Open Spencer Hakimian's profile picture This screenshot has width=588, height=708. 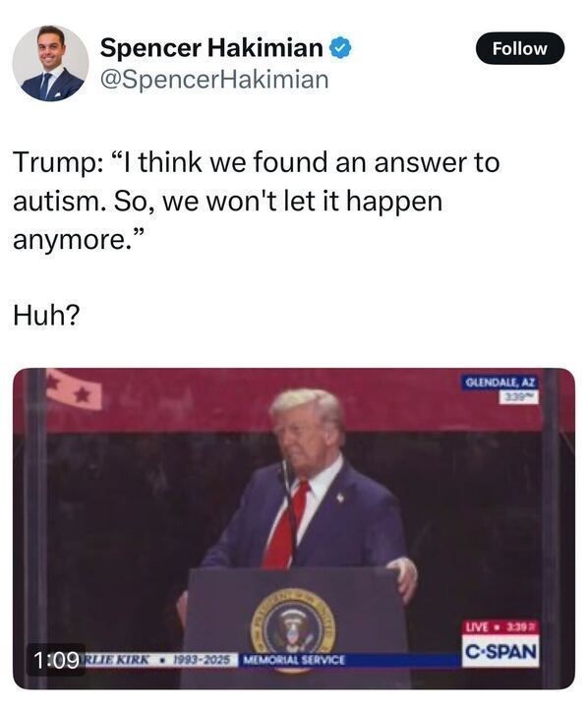click(x=50, y=63)
